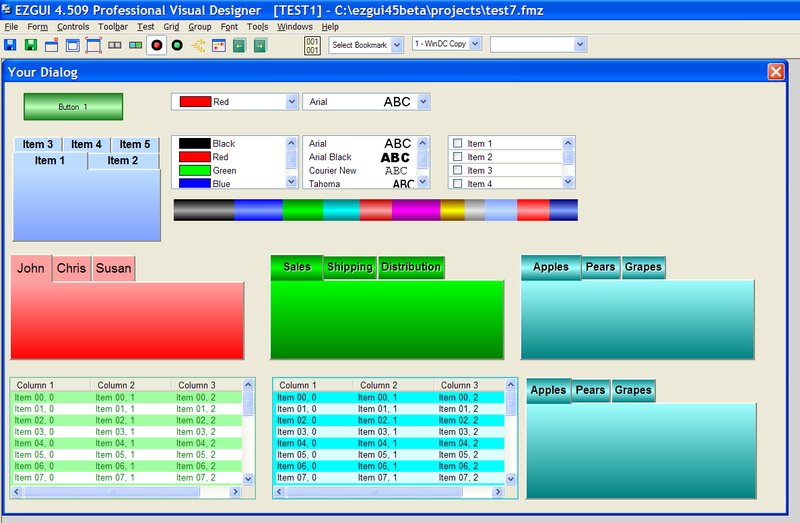
Task: Check the Item 3 checkbox
Action: (x=458, y=170)
